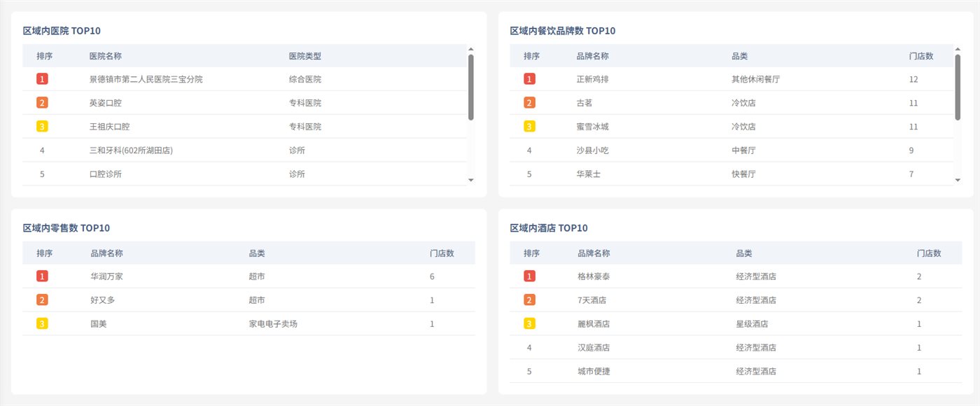980x406 pixels.
Task: Click the red rank 1 badge beside 正新鸡排
Action: tap(529, 79)
